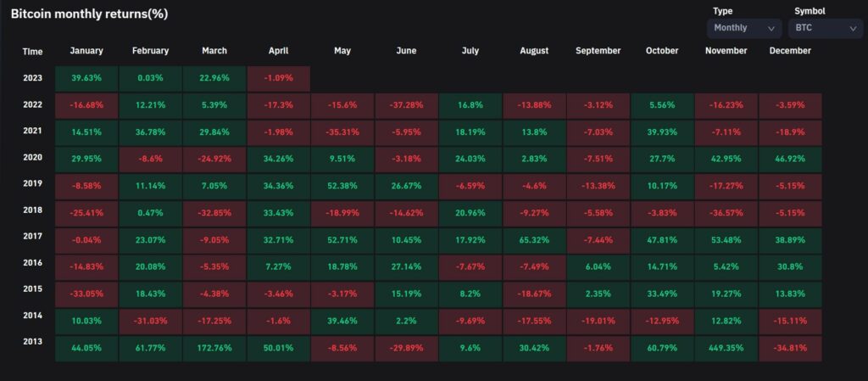Click the December column header

point(790,51)
